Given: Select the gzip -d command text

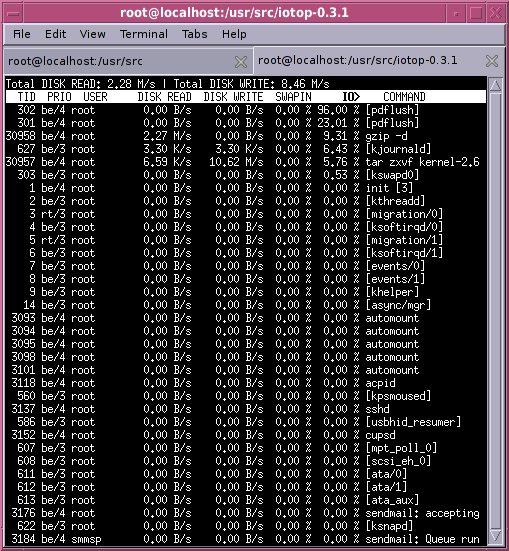Looking at the screenshot, I should pos(386,136).
